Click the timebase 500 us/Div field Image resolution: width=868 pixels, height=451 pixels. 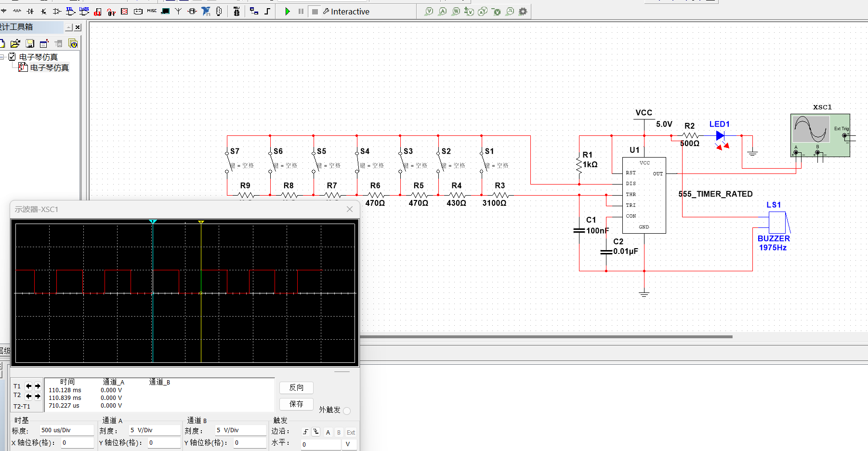tap(66, 430)
